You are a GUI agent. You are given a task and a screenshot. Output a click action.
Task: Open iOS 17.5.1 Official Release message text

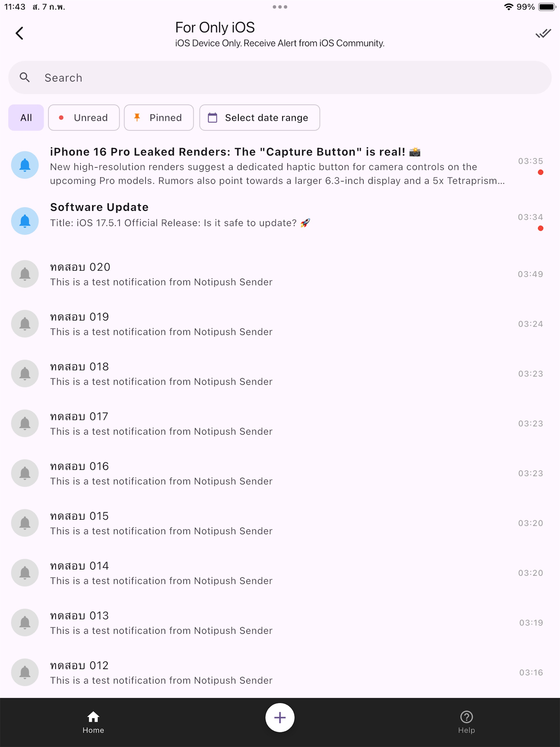coord(180,223)
